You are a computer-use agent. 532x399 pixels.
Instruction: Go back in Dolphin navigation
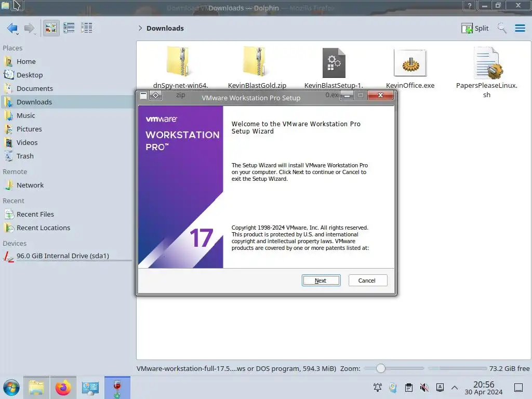point(12,28)
